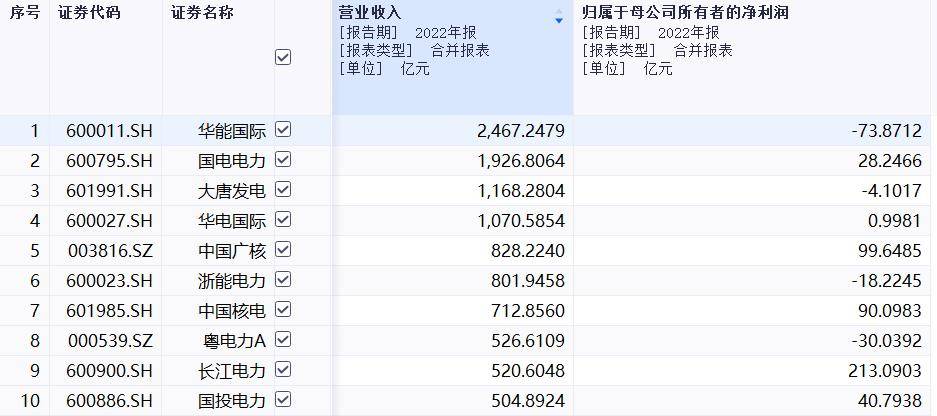Select stock code 003816.SZ

pyautogui.click(x=111, y=250)
